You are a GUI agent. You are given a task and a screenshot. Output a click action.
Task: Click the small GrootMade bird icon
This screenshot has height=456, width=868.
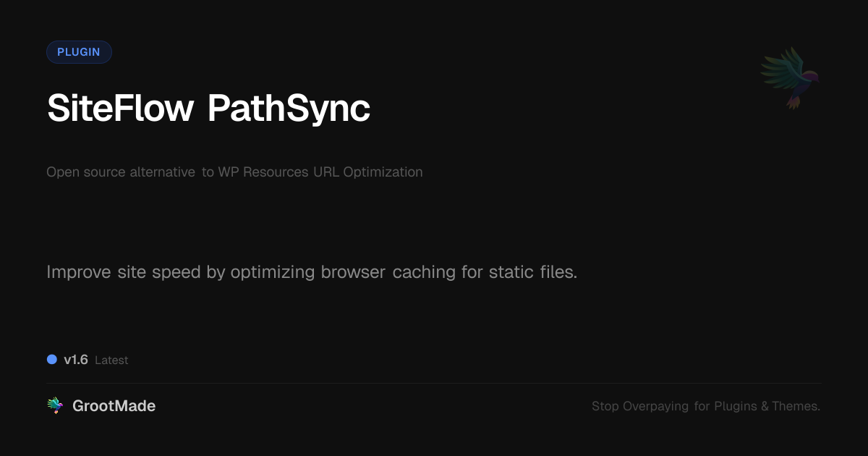[x=55, y=406]
